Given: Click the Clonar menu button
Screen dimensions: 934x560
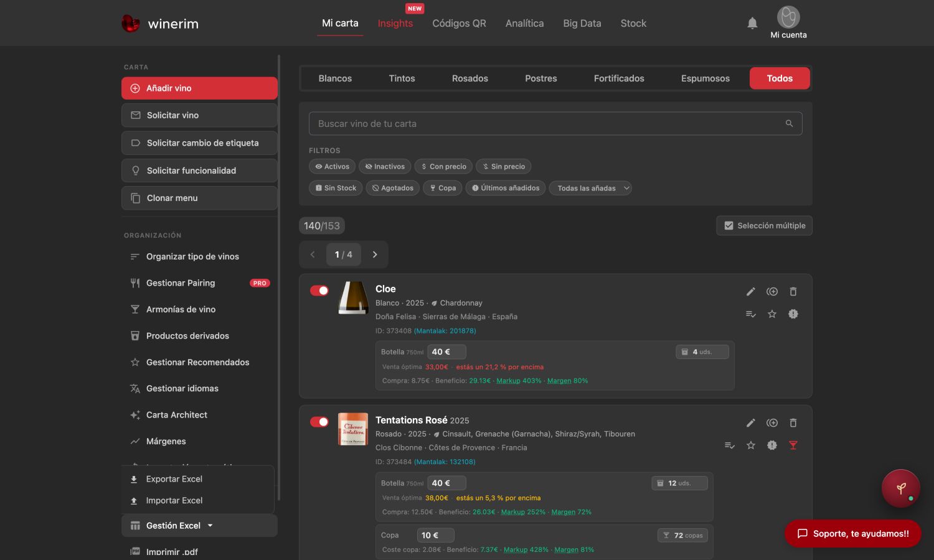Looking at the screenshot, I should coord(199,198).
